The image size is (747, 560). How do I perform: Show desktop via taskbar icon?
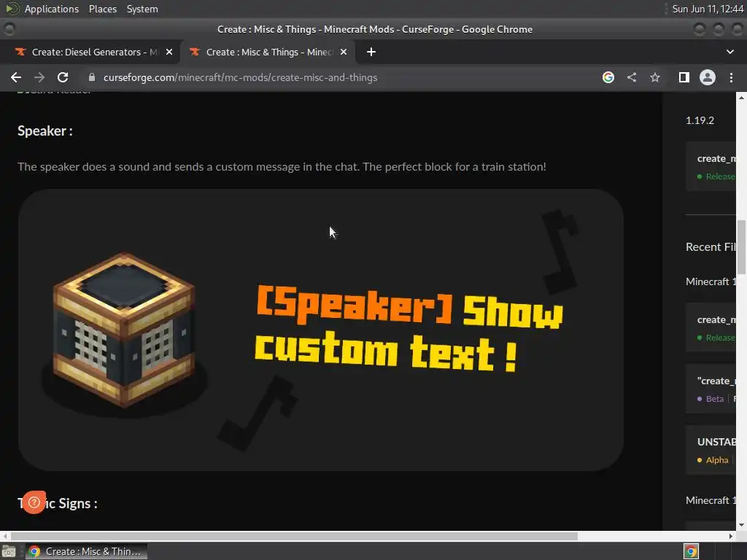pyautogui.click(x=9, y=552)
